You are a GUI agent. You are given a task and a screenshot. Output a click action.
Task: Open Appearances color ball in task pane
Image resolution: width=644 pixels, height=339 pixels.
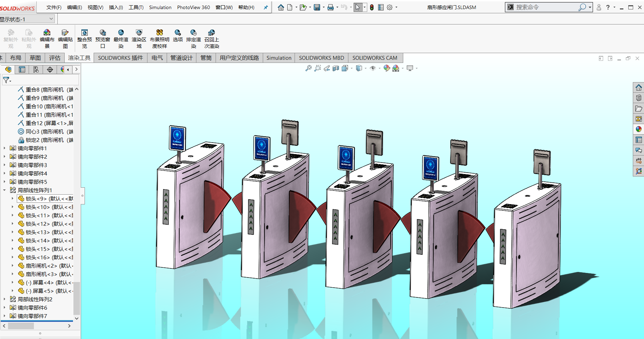[639, 129]
